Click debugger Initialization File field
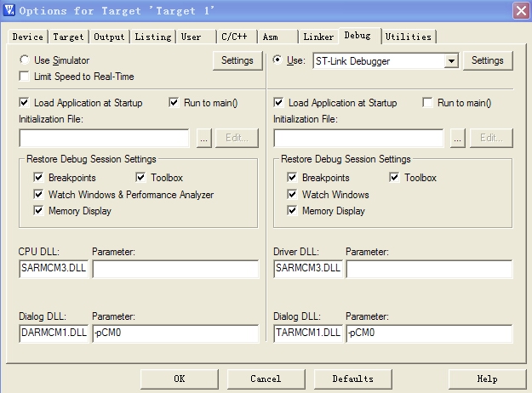This screenshot has width=532, height=393. [358, 138]
